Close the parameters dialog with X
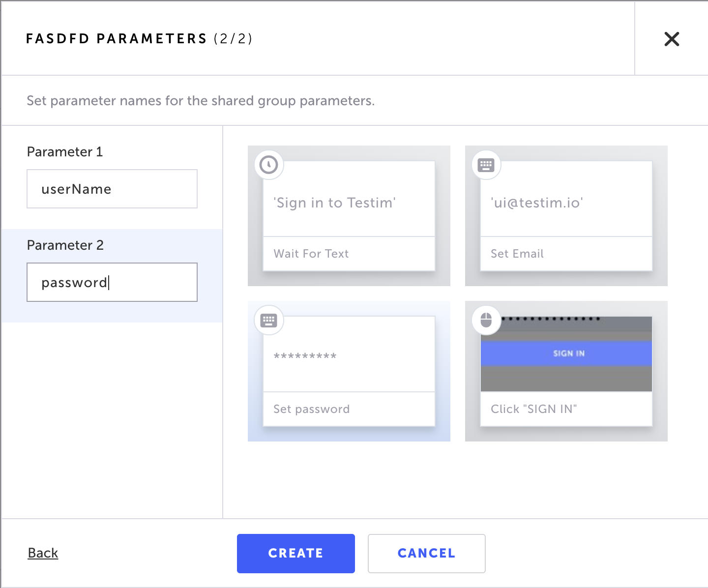This screenshot has height=588, width=708. click(672, 39)
